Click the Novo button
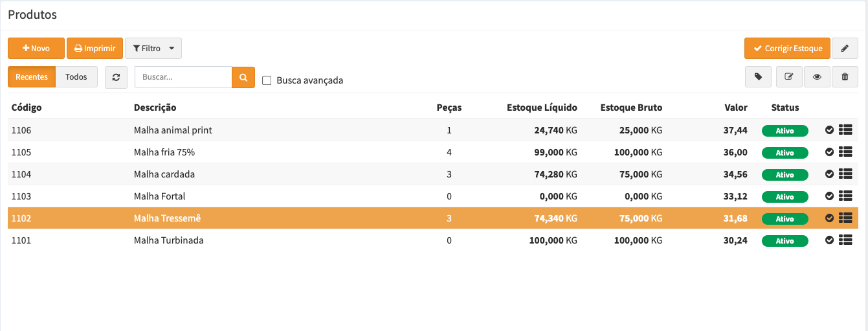Image resolution: width=868 pixels, height=331 pixels. (x=36, y=49)
